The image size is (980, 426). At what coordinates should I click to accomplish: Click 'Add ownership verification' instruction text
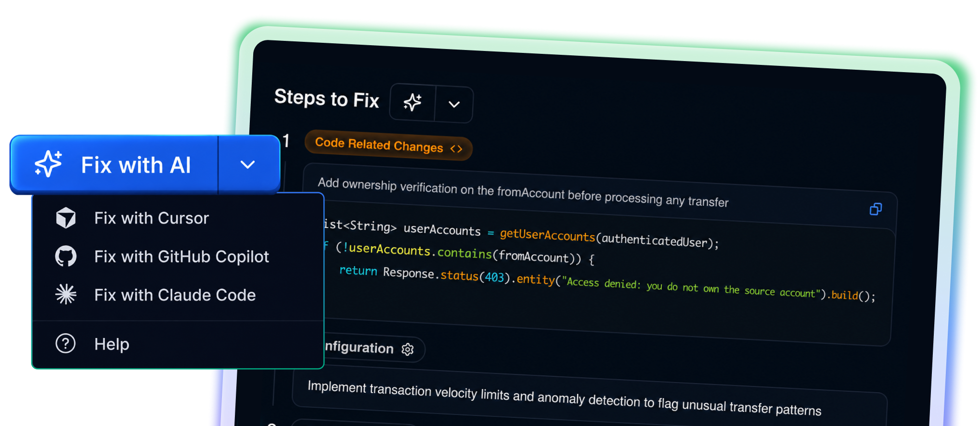pos(523,192)
